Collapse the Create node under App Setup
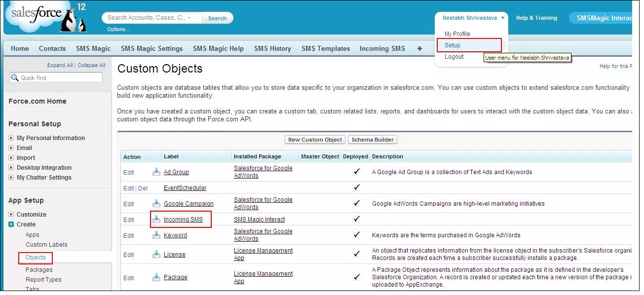This screenshot has height=295, width=644. click(x=11, y=224)
